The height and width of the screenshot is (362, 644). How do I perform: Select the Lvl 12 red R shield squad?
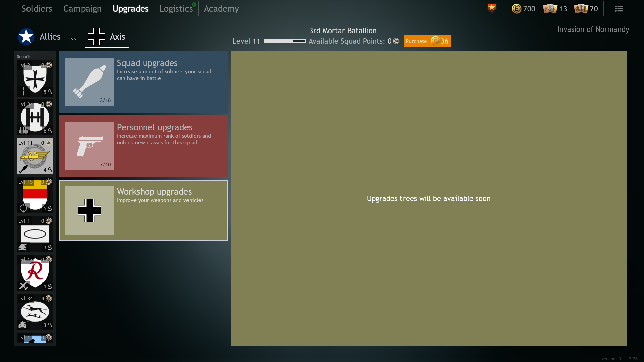tap(35, 273)
